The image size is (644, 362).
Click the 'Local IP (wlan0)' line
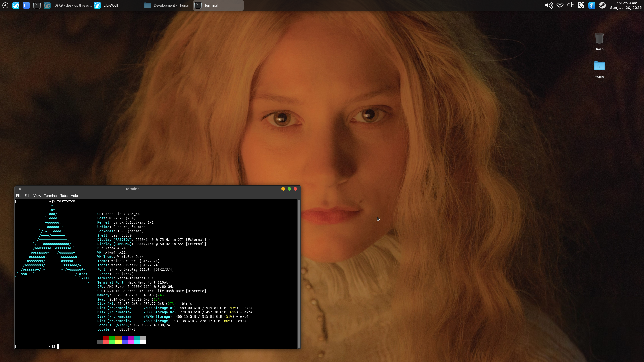point(134,325)
